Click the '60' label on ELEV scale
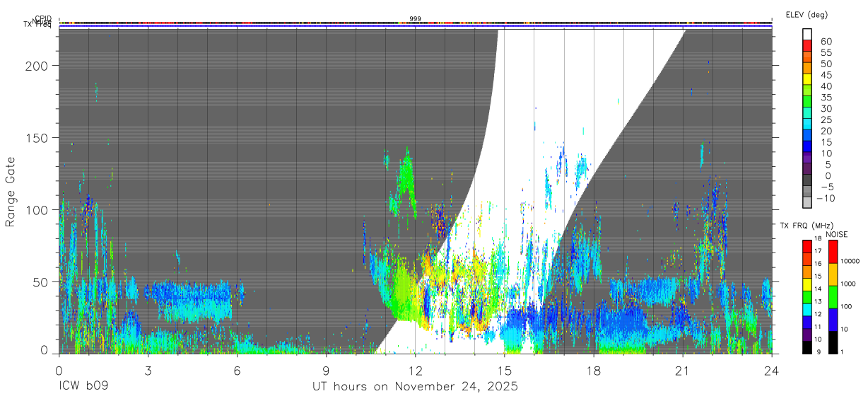The height and width of the screenshot is (401, 868). (826, 41)
